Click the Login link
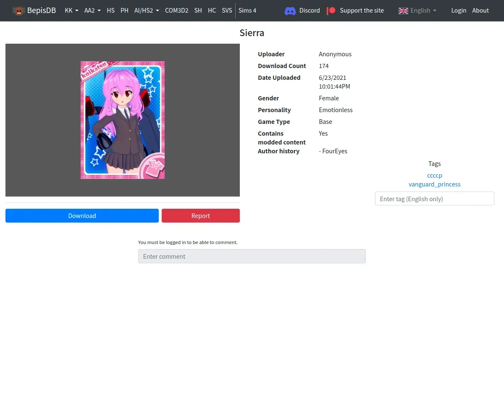Viewport: 504px width, 420px height. click(x=459, y=10)
